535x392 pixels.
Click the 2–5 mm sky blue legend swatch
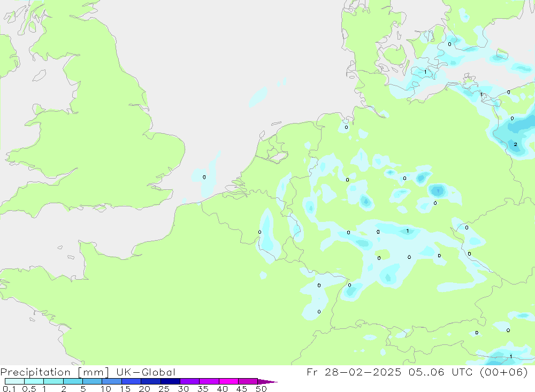[73, 381]
